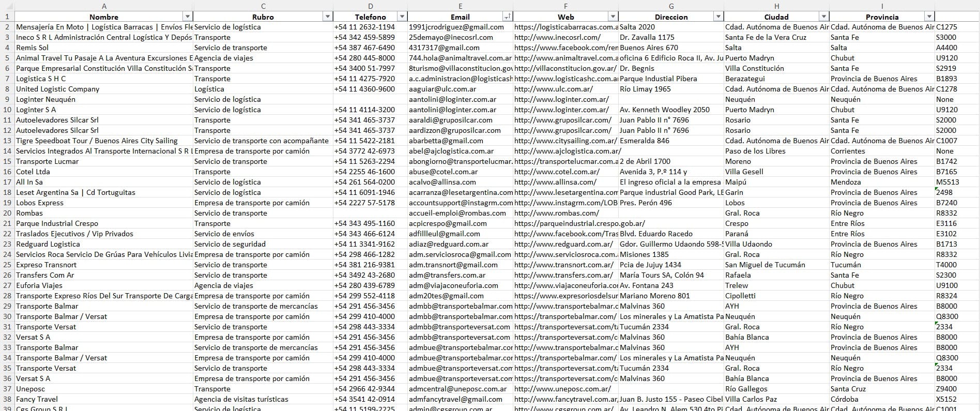Select the "Servicio de seguridad" Rubro cell
Screen dimensions: 980x411
click(x=263, y=244)
